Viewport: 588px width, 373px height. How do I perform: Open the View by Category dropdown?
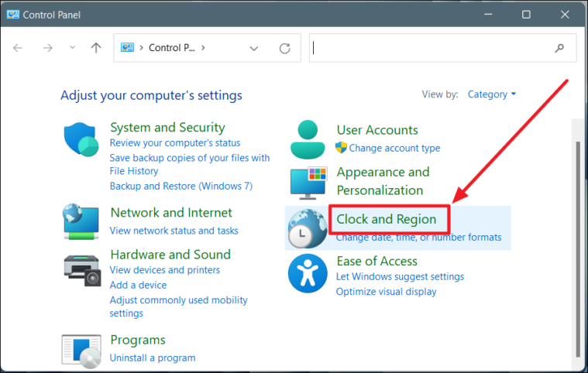click(x=492, y=94)
